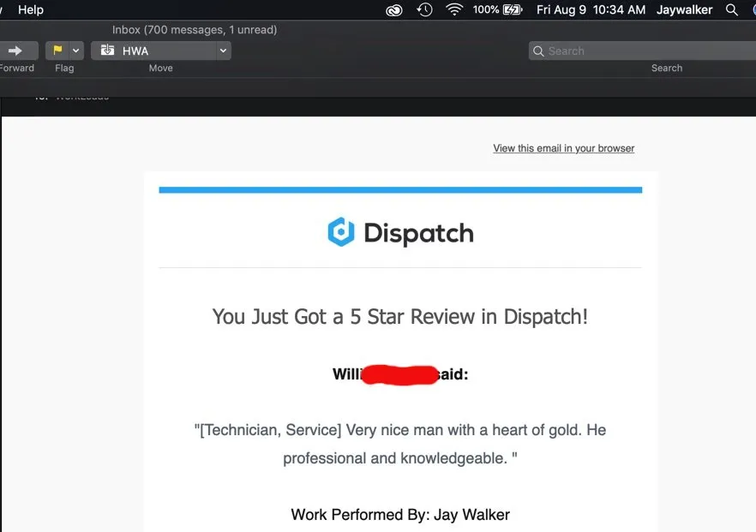The width and height of the screenshot is (756, 532).
Task: Open View this email in your browser
Action: 563,148
